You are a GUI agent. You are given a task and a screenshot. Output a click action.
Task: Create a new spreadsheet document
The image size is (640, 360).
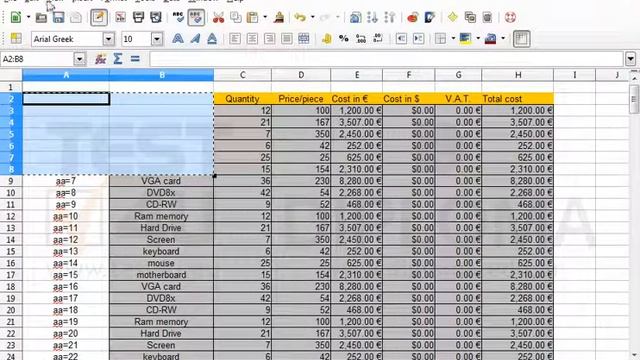tap(16, 18)
